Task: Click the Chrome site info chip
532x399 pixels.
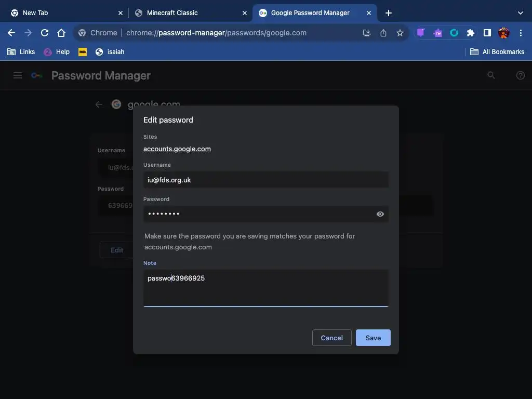Action: (x=98, y=33)
